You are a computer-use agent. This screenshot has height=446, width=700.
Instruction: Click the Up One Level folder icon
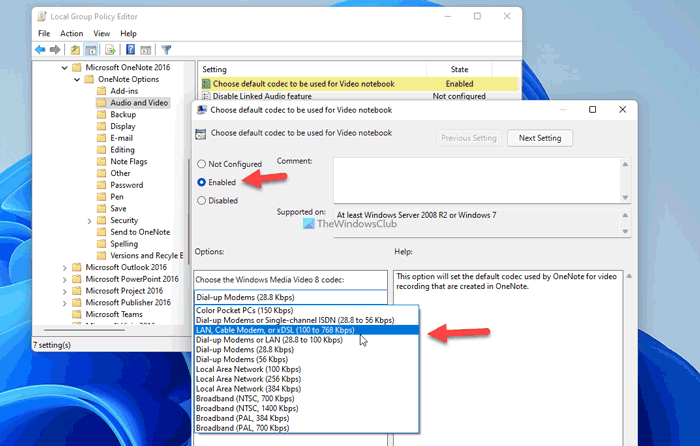click(x=75, y=50)
